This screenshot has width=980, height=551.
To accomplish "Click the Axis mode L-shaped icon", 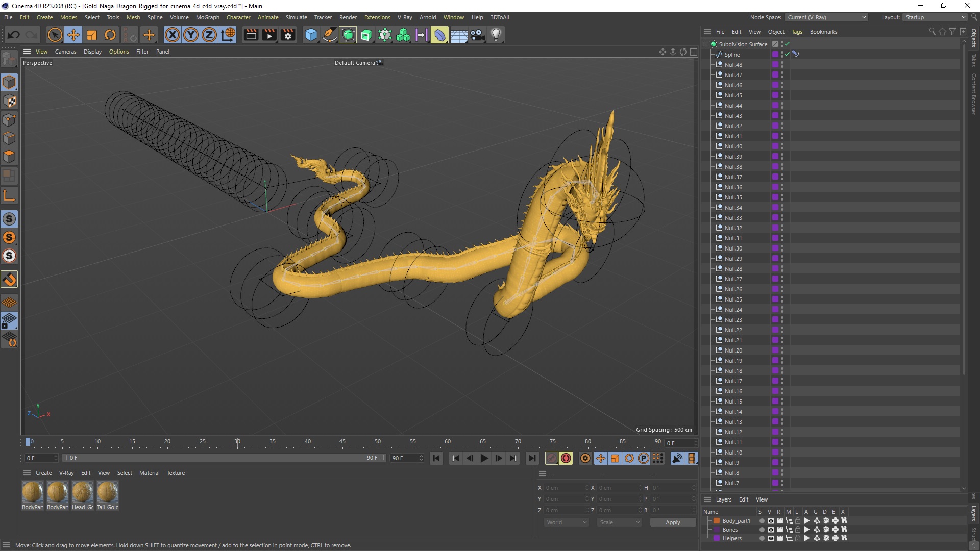I will tap(9, 196).
